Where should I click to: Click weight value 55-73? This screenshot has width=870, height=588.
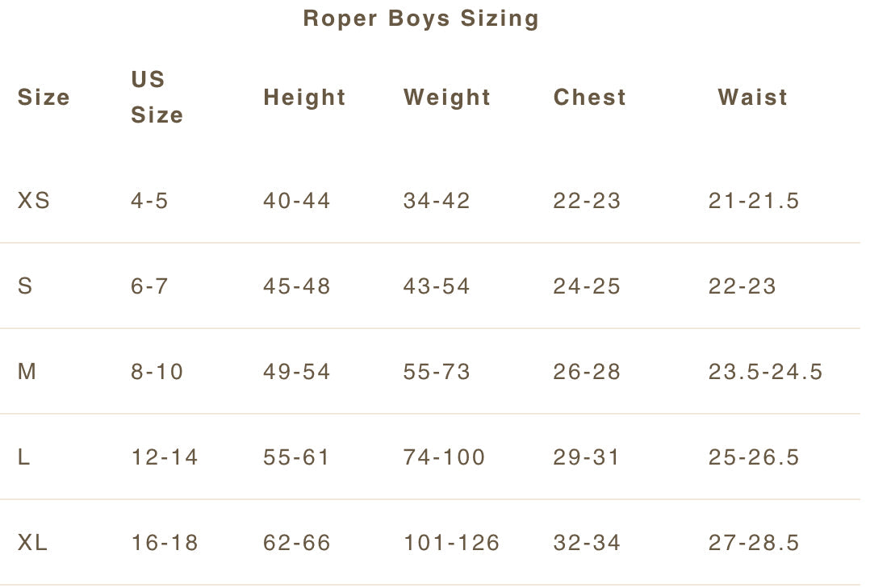click(x=437, y=372)
